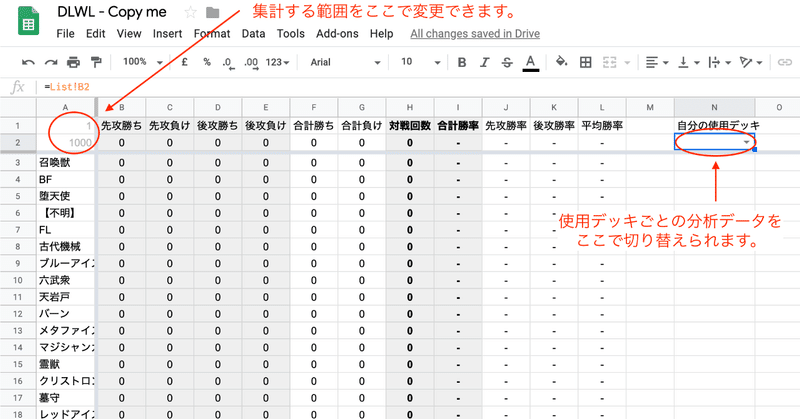Screen dimensions: 800x419
Task: Open the Tools menu
Action: 290,34
